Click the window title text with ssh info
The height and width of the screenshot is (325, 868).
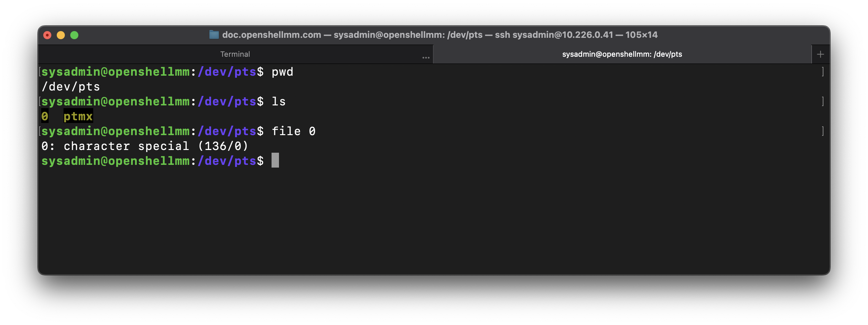coord(440,35)
